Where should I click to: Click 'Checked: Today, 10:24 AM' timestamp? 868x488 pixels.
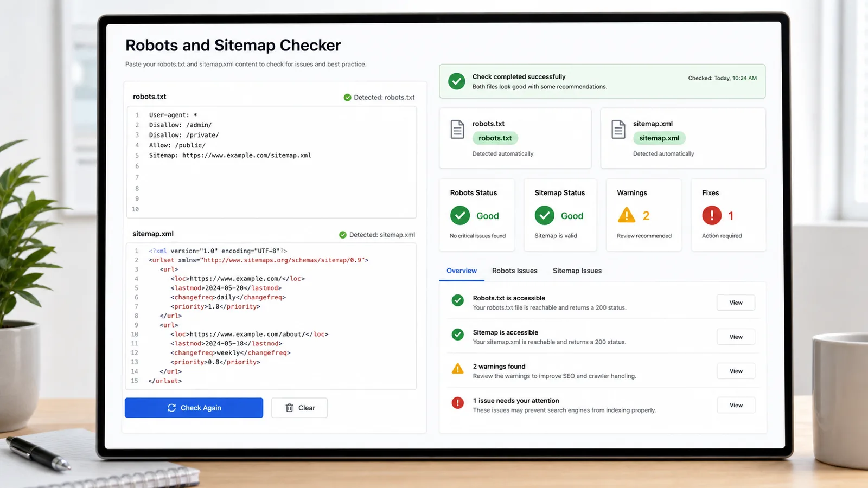pyautogui.click(x=723, y=78)
